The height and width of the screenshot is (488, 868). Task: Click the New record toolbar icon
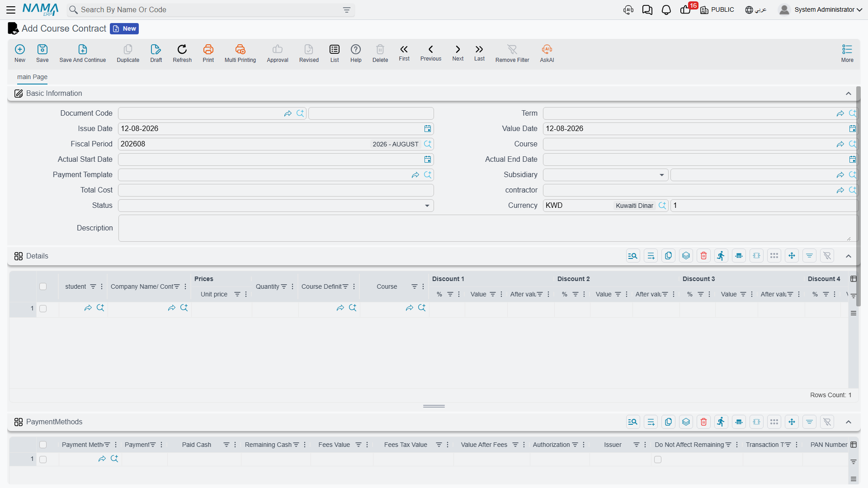(x=20, y=53)
